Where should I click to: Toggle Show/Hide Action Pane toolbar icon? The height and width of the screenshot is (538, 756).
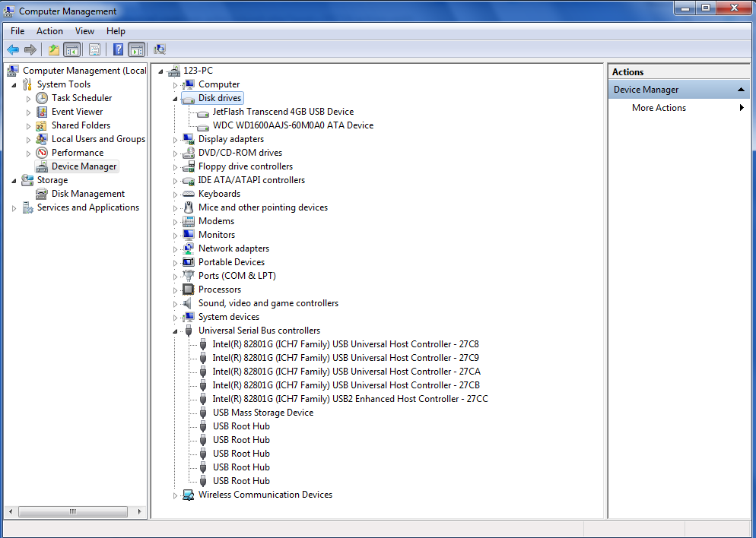(136, 49)
